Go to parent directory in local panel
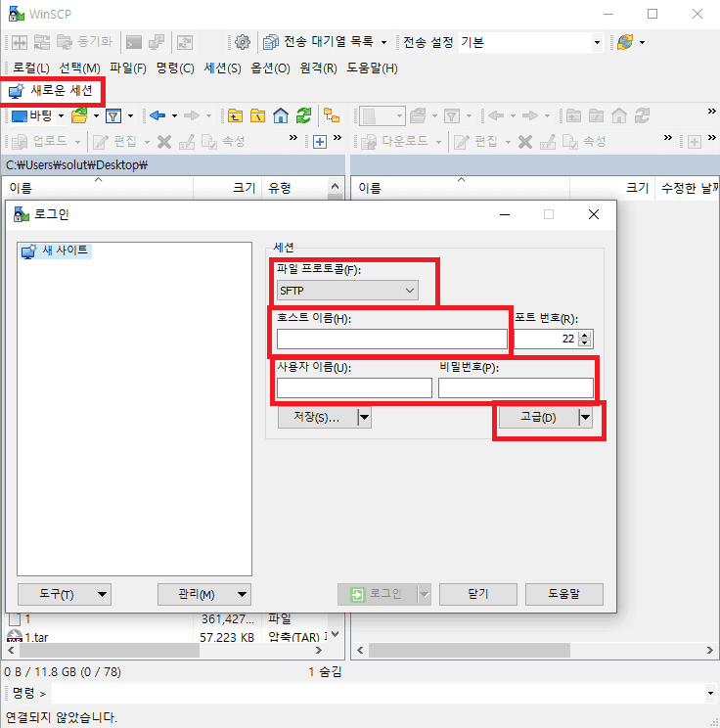720x728 pixels. coord(235,115)
